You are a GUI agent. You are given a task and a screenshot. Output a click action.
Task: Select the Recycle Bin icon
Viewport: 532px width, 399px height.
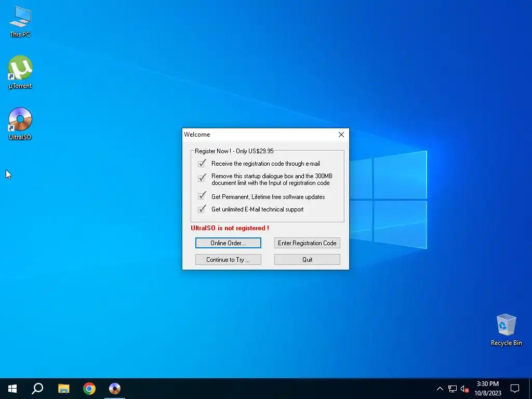click(x=506, y=330)
